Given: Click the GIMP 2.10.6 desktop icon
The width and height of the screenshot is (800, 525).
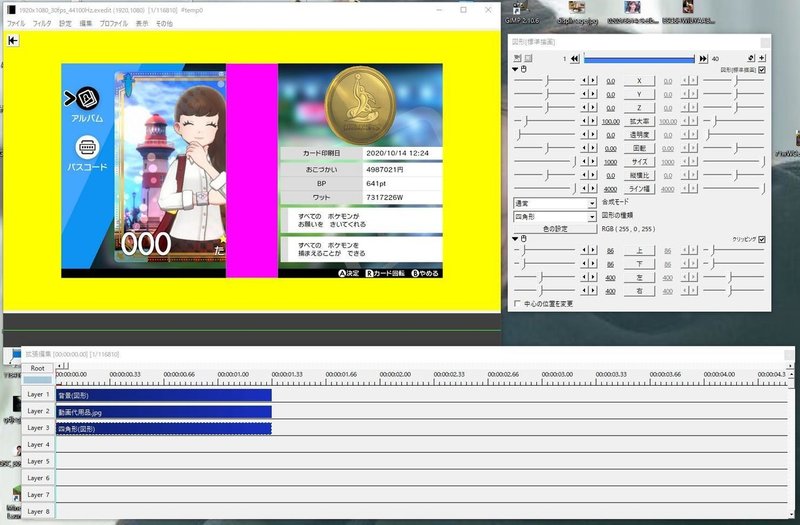Looking at the screenshot, I should pyautogui.click(x=521, y=12).
